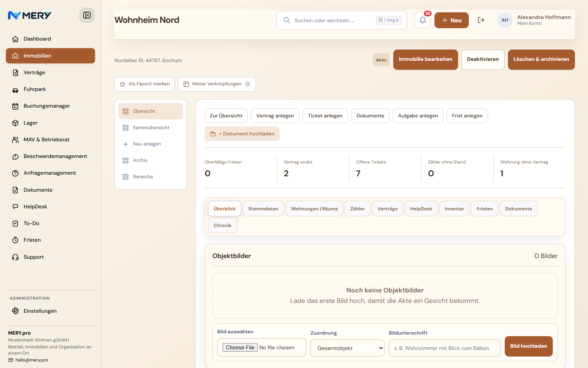This screenshot has height=368, width=588.
Task: Open Meine Verknüpfungen panel
Action: pos(217,84)
